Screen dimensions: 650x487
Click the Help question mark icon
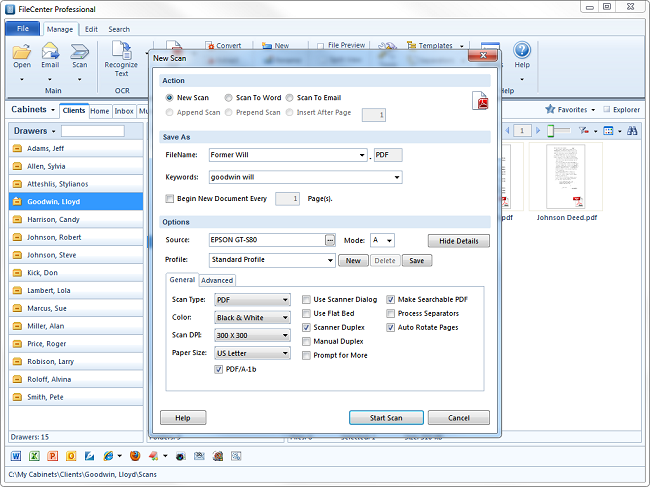(522, 50)
